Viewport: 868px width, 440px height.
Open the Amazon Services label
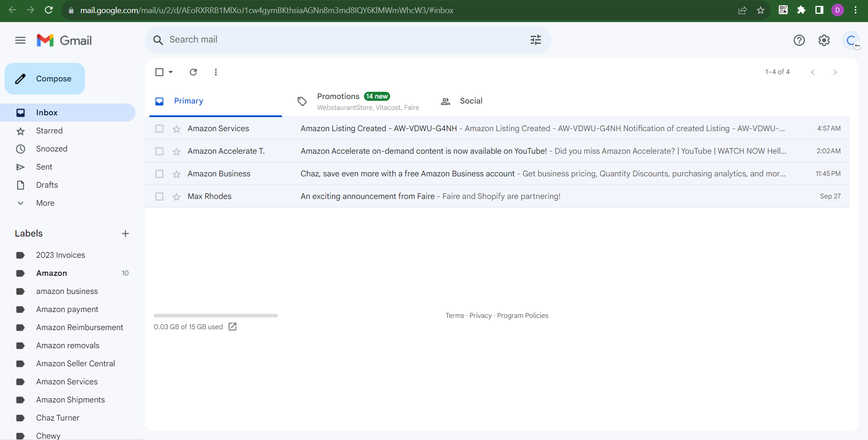coord(68,382)
